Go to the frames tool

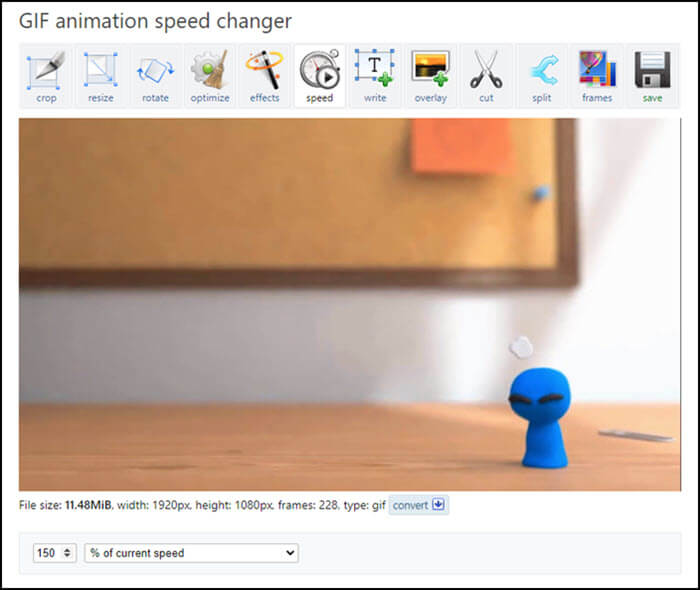click(x=597, y=76)
